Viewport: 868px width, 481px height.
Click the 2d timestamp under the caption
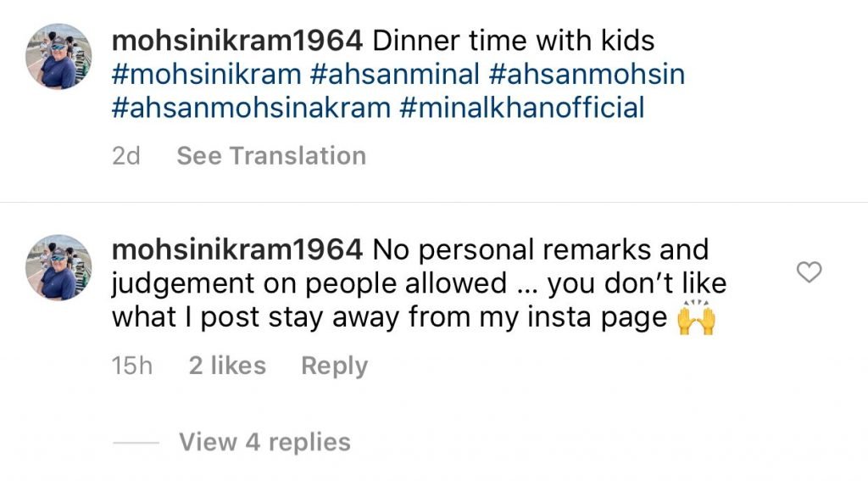coord(125,156)
